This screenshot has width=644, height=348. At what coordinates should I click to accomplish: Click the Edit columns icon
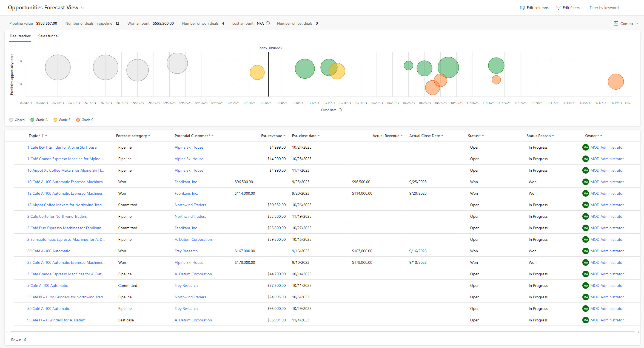[x=522, y=8]
